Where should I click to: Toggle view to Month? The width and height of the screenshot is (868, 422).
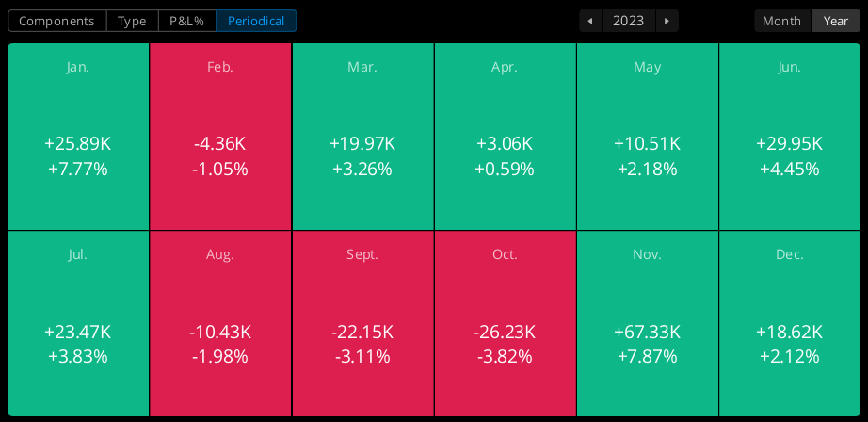[x=782, y=21]
